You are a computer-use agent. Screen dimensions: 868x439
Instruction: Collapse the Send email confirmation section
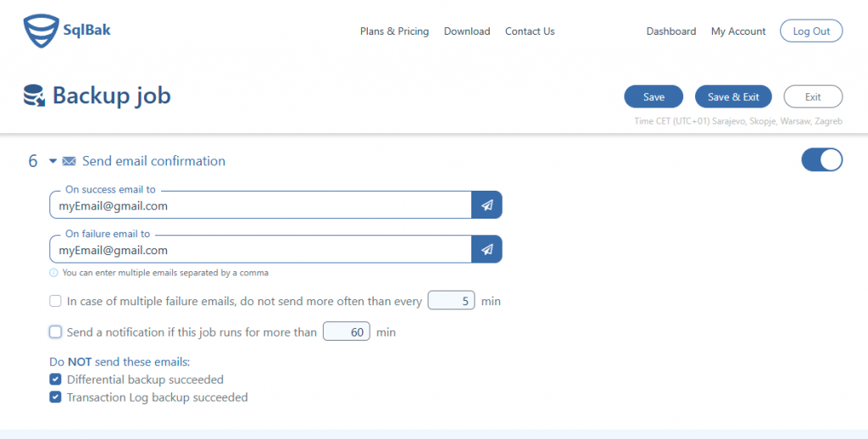53,161
